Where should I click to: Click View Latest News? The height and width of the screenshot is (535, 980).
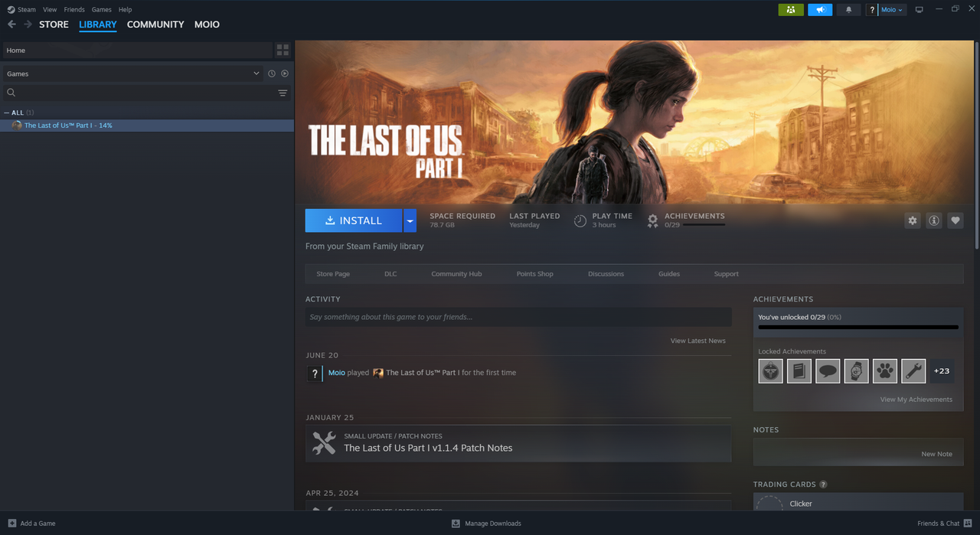[697, 341]
